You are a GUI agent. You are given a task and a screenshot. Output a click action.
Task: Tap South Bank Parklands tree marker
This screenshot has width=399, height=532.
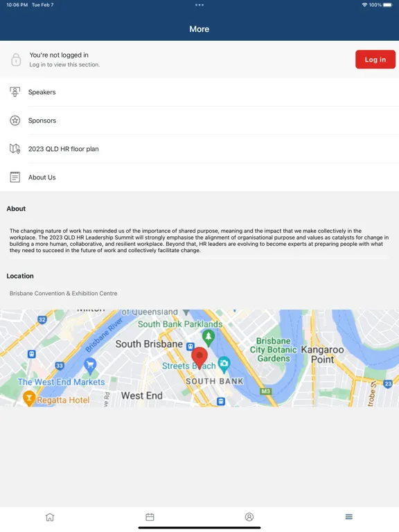[x=209, y=338]
